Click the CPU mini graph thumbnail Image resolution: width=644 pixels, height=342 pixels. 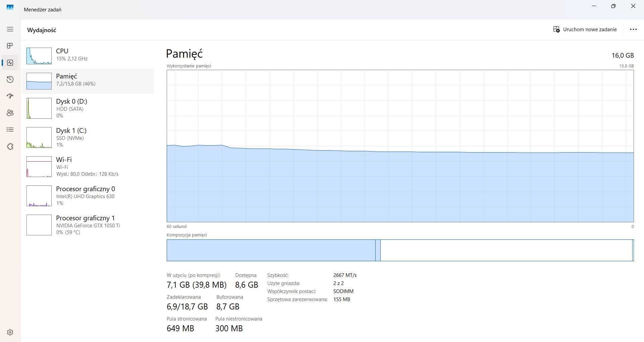[x=39, y=56]
